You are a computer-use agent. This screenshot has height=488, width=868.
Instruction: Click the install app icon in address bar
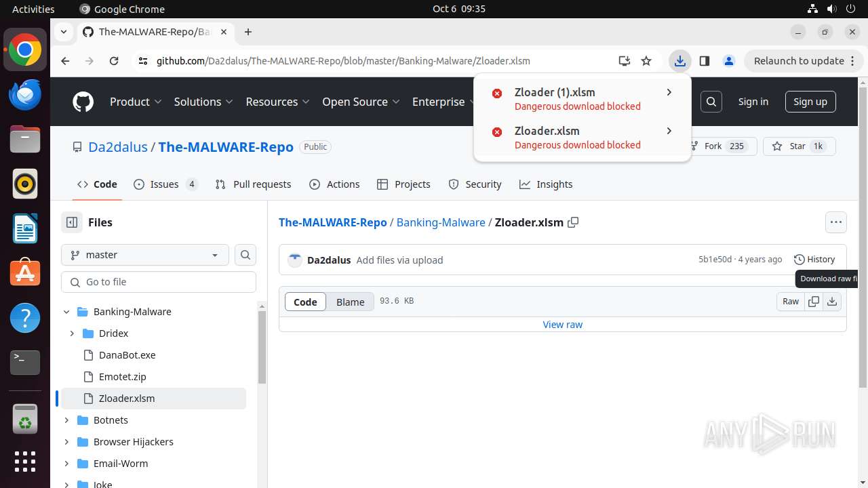625,61
